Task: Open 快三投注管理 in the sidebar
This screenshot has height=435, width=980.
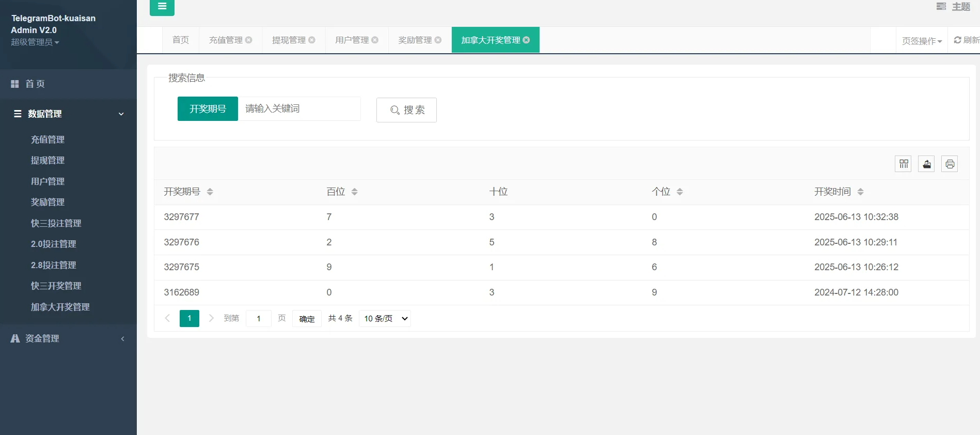Action: (56, 223)
